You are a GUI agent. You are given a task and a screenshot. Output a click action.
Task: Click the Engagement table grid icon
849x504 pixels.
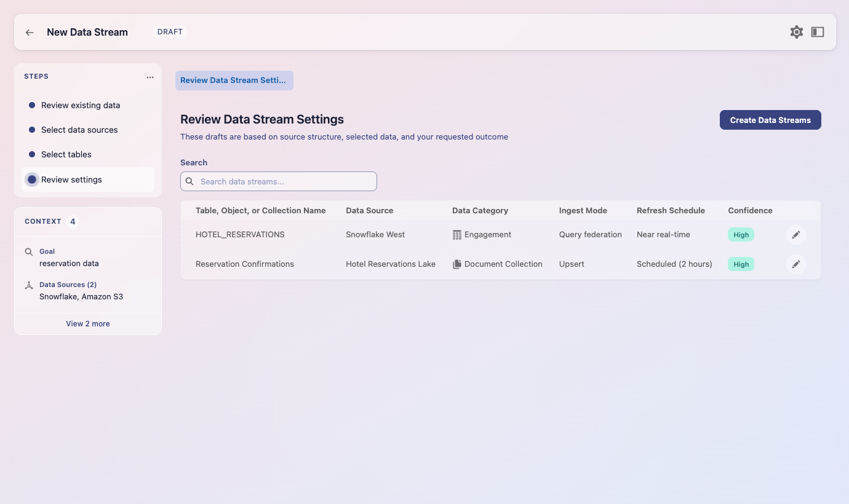tap(457, 235)
